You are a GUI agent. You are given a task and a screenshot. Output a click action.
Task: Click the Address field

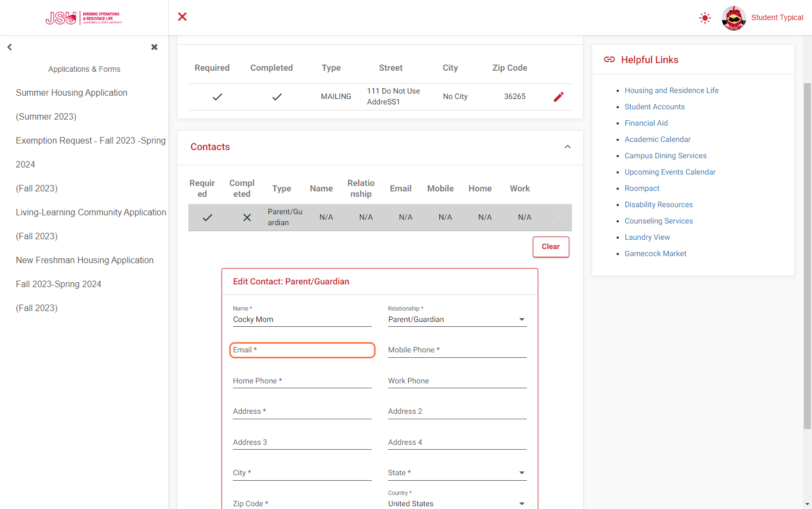click(x=302, y=412)
